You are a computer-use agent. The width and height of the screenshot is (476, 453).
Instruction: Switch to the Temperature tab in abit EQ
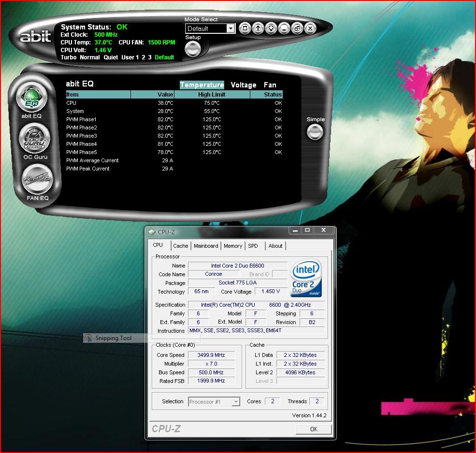pyautogui.click(x=202, y=85)
